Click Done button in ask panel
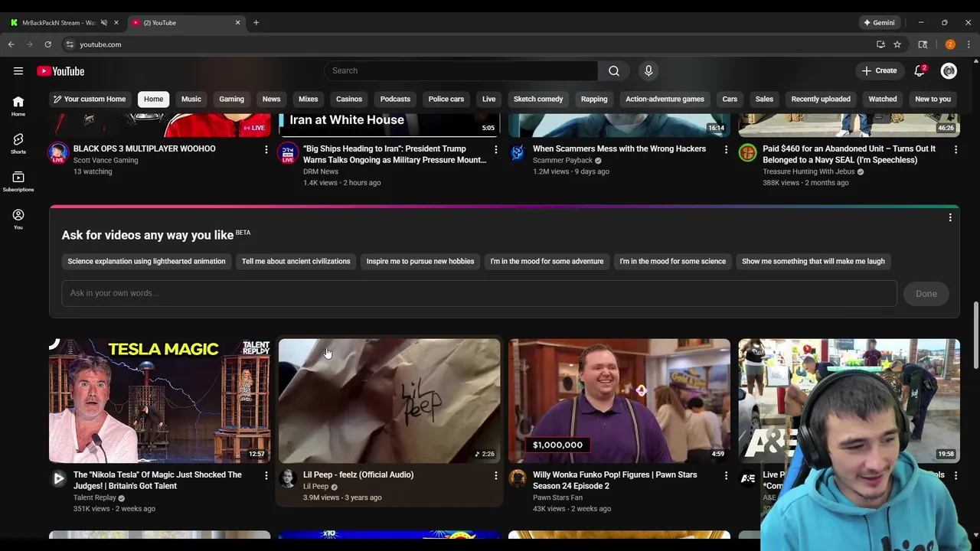The width and height of the screenshot is (980, 551). coord(926,294)
